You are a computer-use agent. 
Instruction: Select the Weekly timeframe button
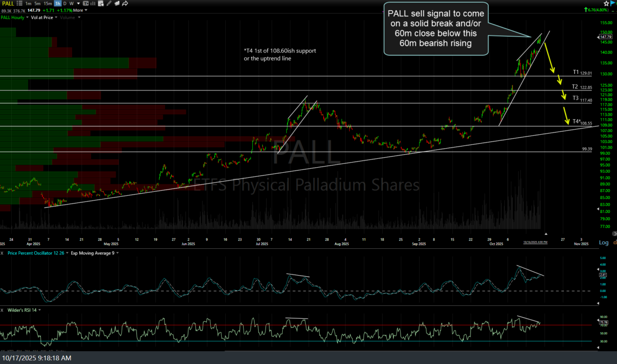click(71, 4)
